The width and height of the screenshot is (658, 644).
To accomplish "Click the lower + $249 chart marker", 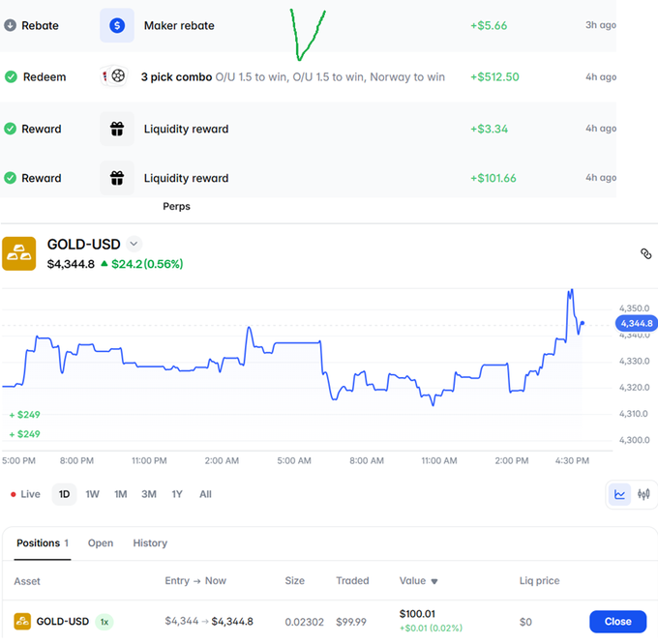I will click(25, 434).
